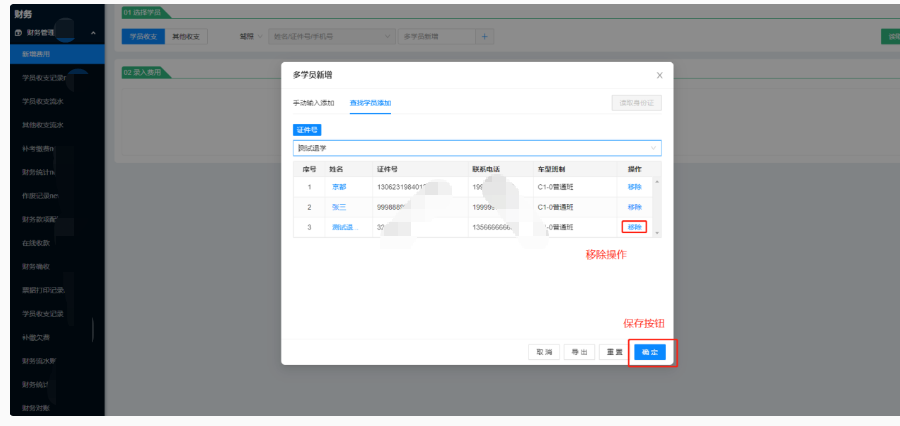
Task: Open the row 3 name link 测试退...
Action: click(345, 227)
